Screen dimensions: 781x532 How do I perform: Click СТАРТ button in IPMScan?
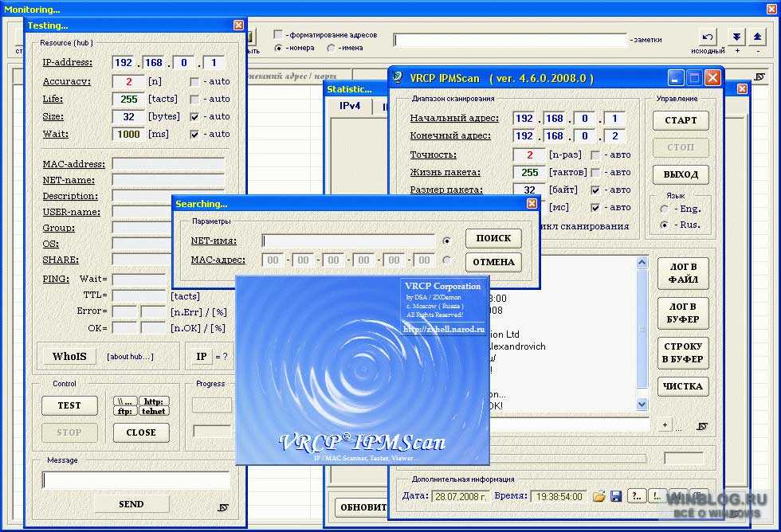click(x=681, y=120)
